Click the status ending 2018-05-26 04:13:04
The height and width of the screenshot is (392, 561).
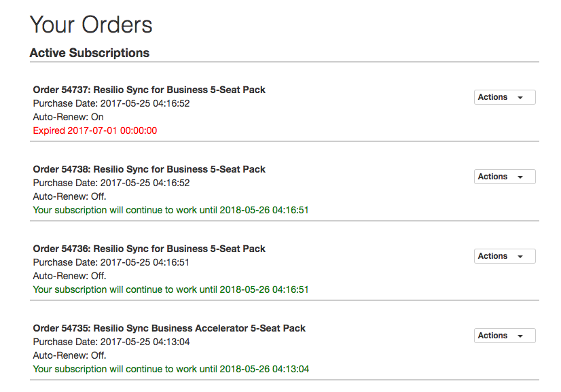(x=170, y=369)
